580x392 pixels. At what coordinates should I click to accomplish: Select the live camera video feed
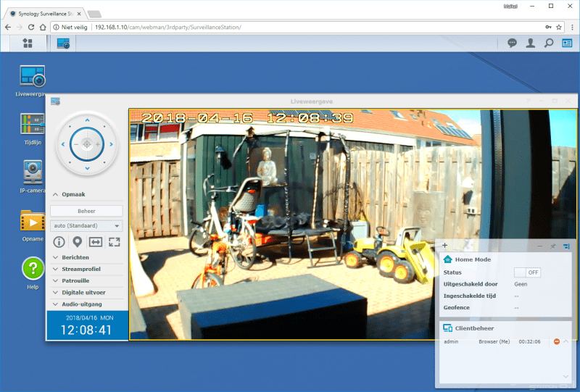[353, 224]
